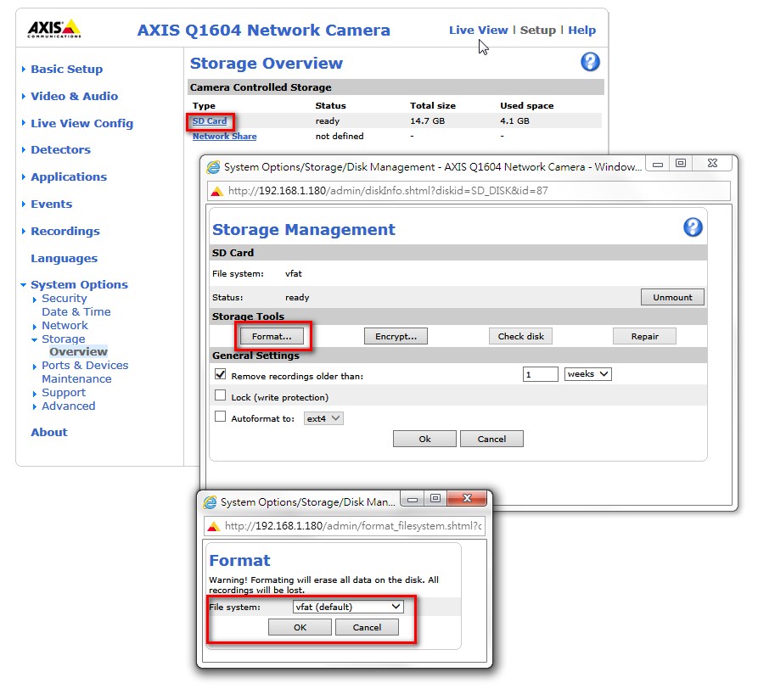Click the AXIS favicon in Format window address bar

214,527
